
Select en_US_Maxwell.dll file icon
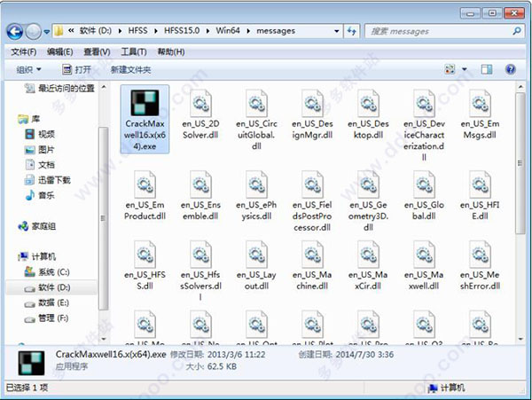pos(424,255)
